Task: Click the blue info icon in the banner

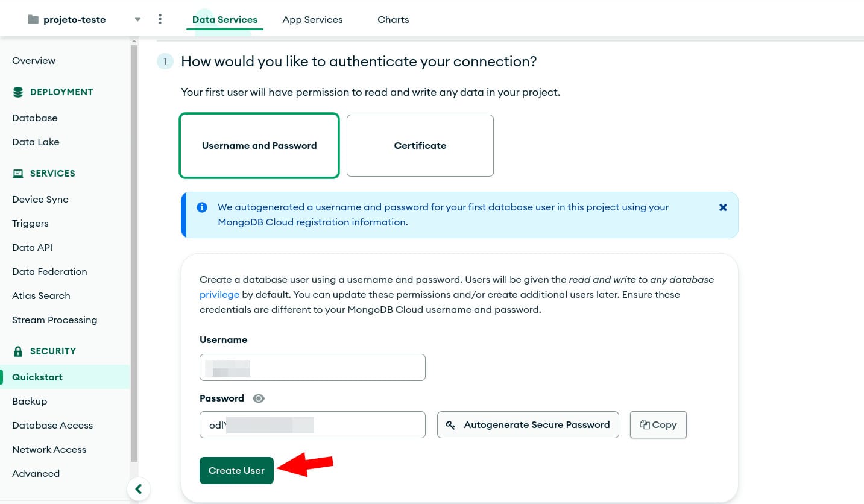Action: [x=202, y=207]
